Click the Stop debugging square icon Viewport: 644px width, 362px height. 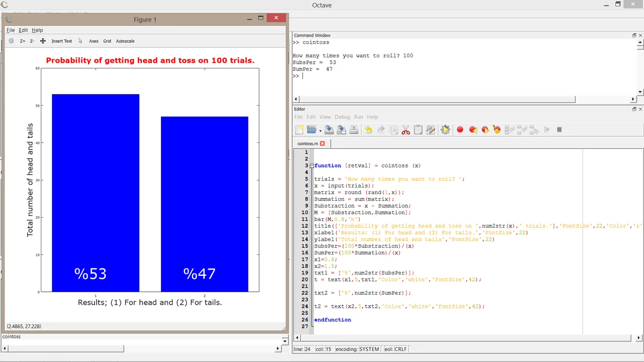pyautogui.click(x=559, y=130)
